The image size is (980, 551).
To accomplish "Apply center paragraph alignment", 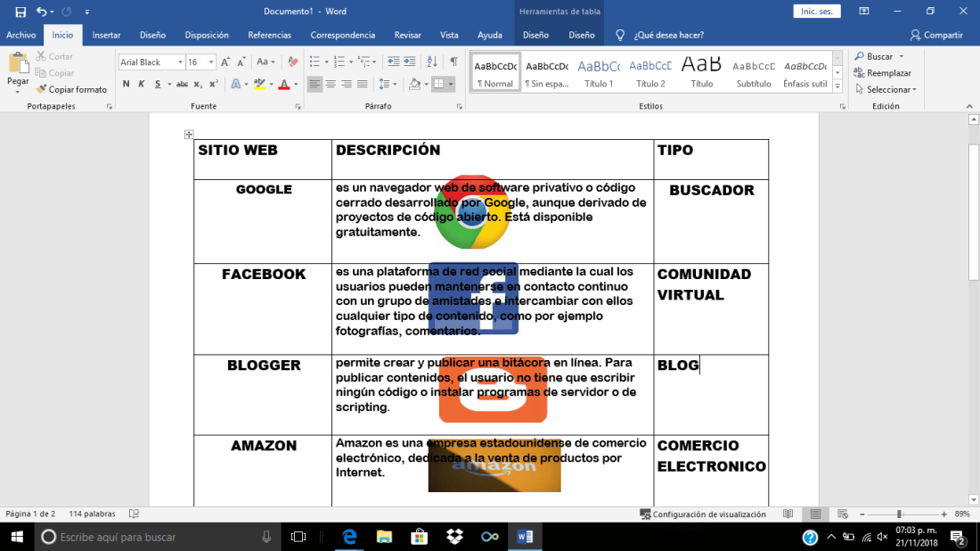I will pos(331,84).
